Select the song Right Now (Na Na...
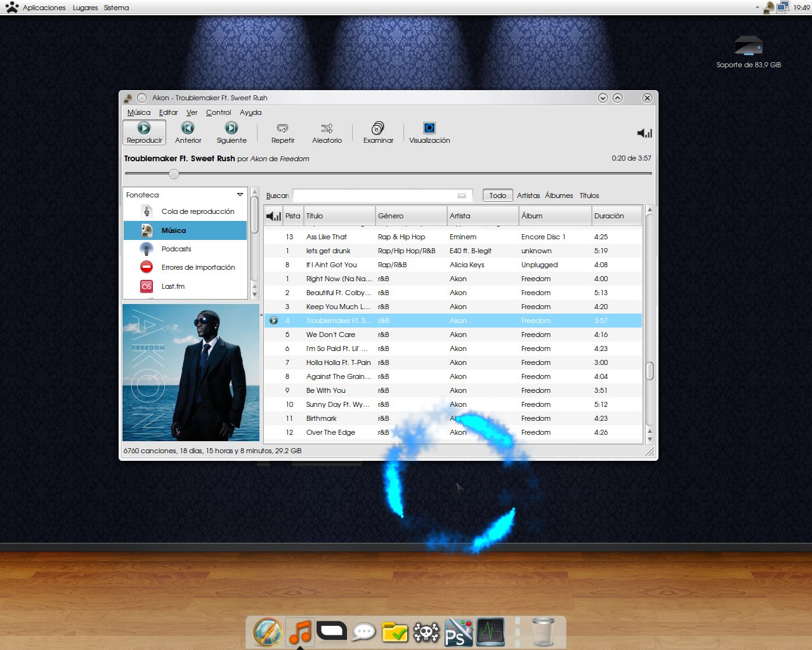The image size is (812, 650). 453,279
